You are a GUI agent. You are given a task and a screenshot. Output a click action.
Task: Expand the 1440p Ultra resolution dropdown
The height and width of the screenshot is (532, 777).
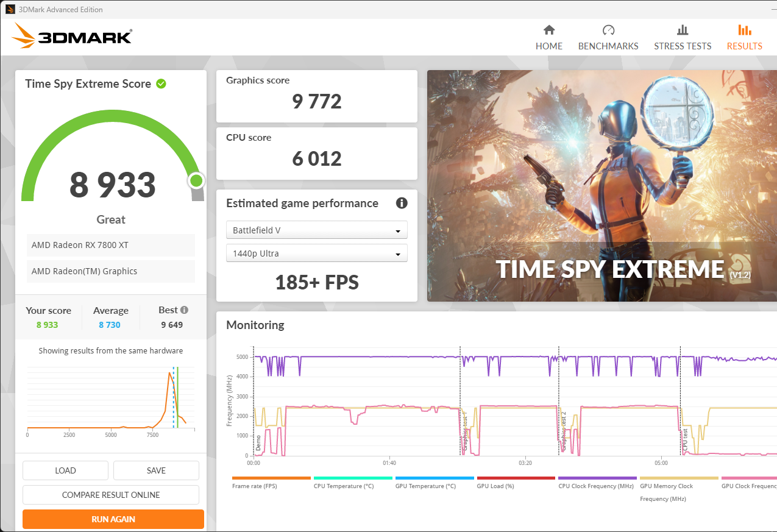point(316,254)
